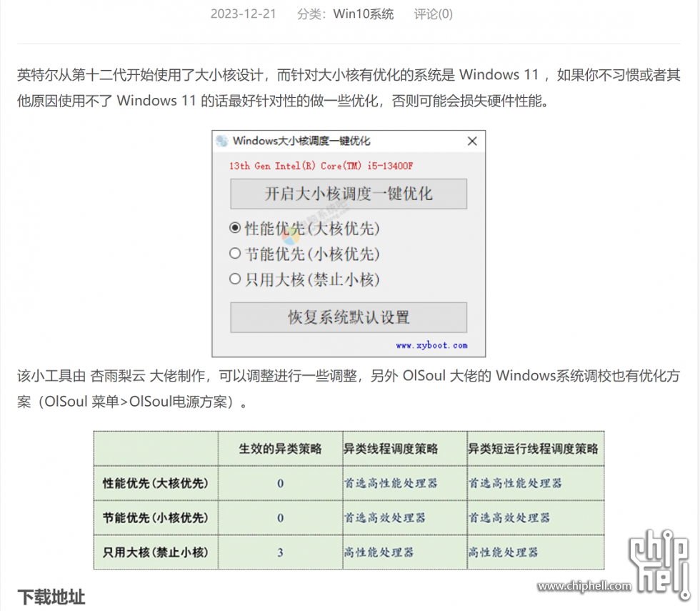Click the 只用大核(禁止小核) table row label
The image size is (700, 611).
(156, 552)
